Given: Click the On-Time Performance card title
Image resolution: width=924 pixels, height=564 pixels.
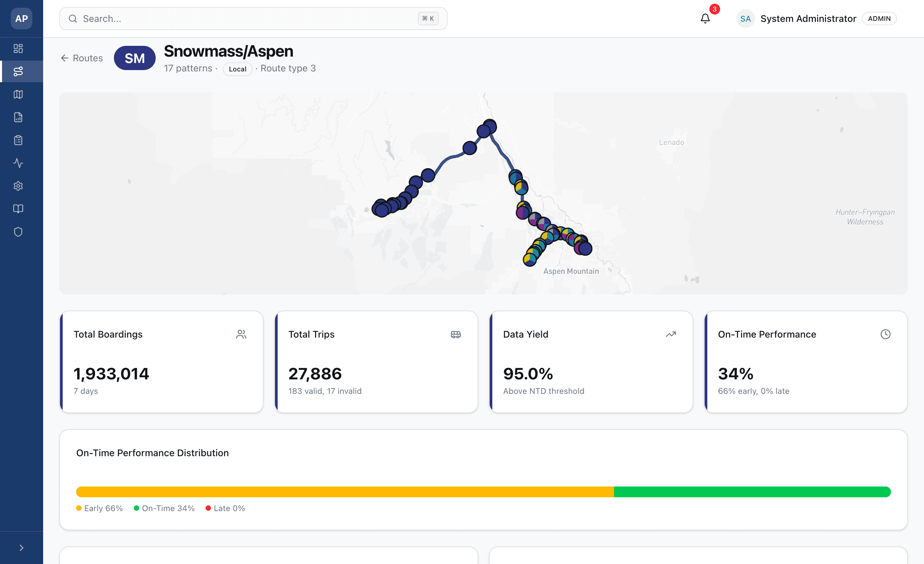Looking at the screenshot, I should (x=767, y=334).
